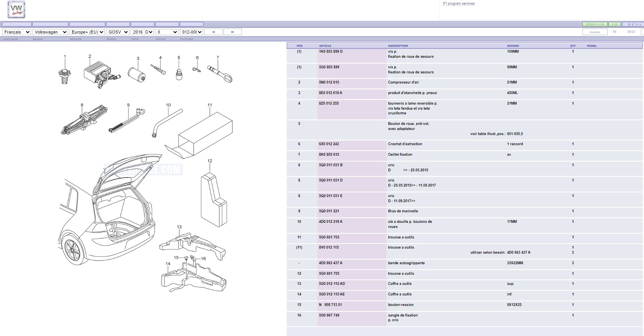The height and width of the screenshot is (336, 644).
Task: Click the upper tool tray drawing numbered 13
Action: click(192, 246)
